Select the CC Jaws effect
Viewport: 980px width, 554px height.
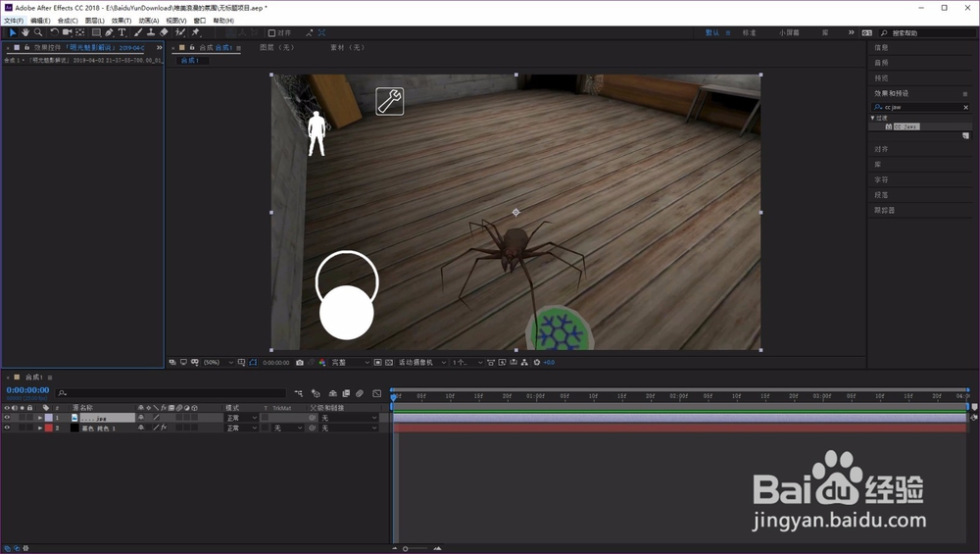coord(906,126)
